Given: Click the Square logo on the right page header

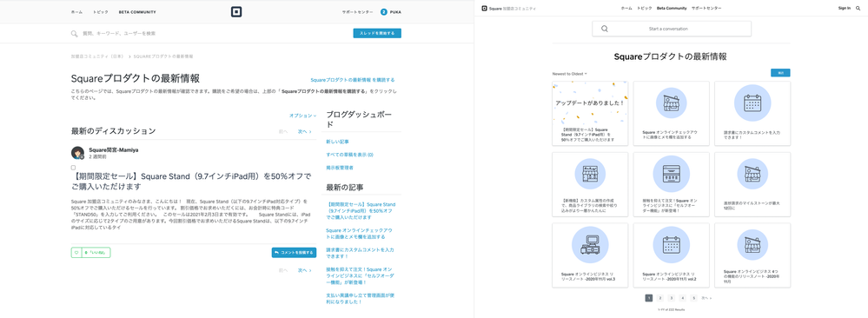Looking at the screenshot, I should point(484,9).
